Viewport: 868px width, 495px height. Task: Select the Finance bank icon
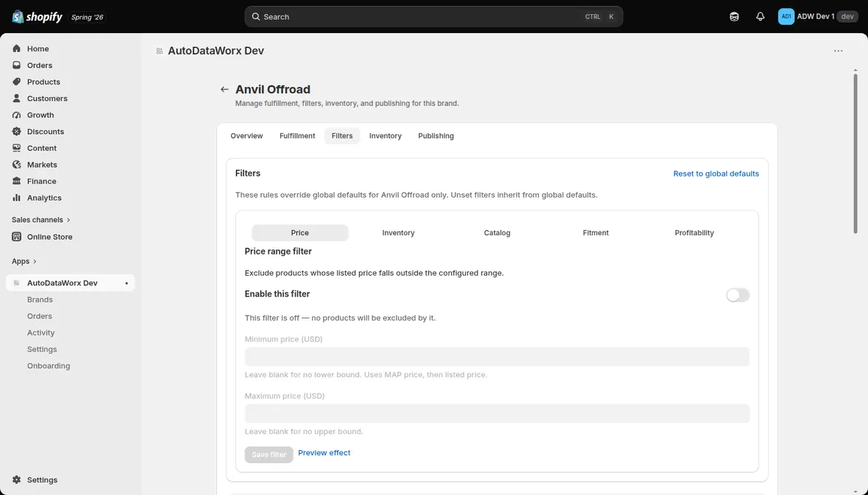17,182
